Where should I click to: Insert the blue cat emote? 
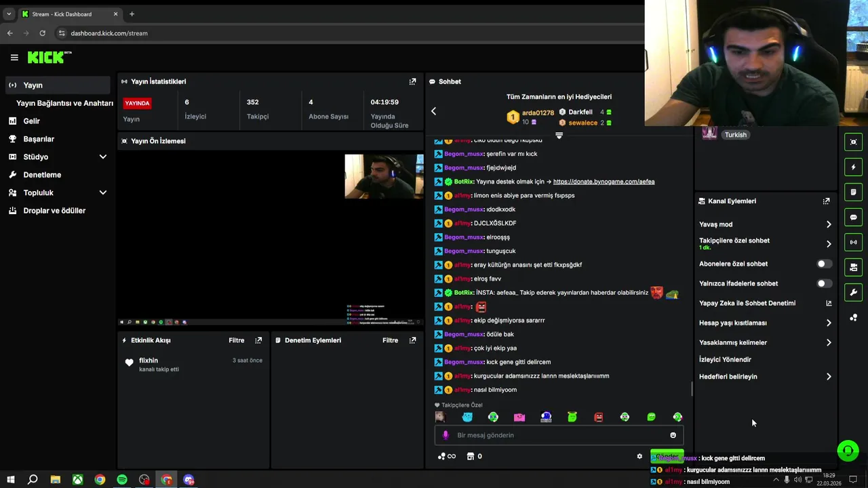tap(467, 417)
